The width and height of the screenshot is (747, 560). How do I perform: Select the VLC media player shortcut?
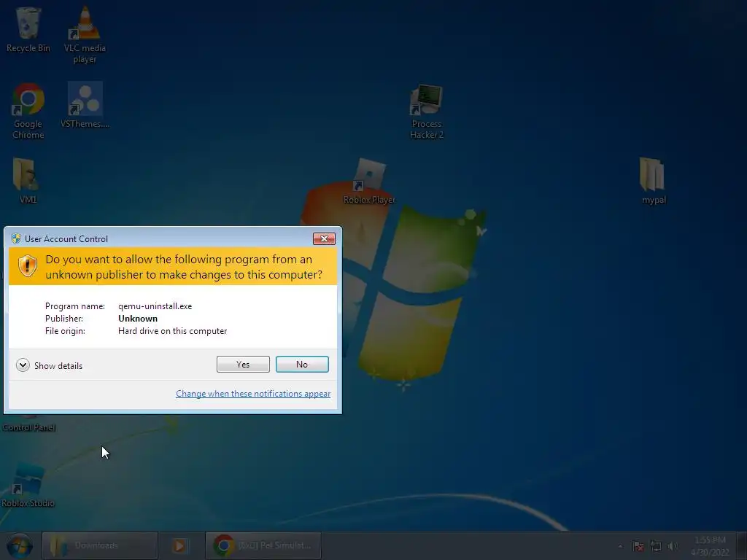(85, 34)
